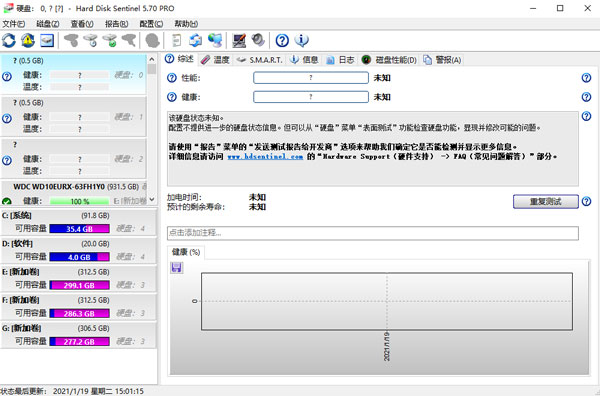Click the status icon of disk 0 entry
Image resolution: width=600 pixels, height=396 pixels.
point(7,77)
